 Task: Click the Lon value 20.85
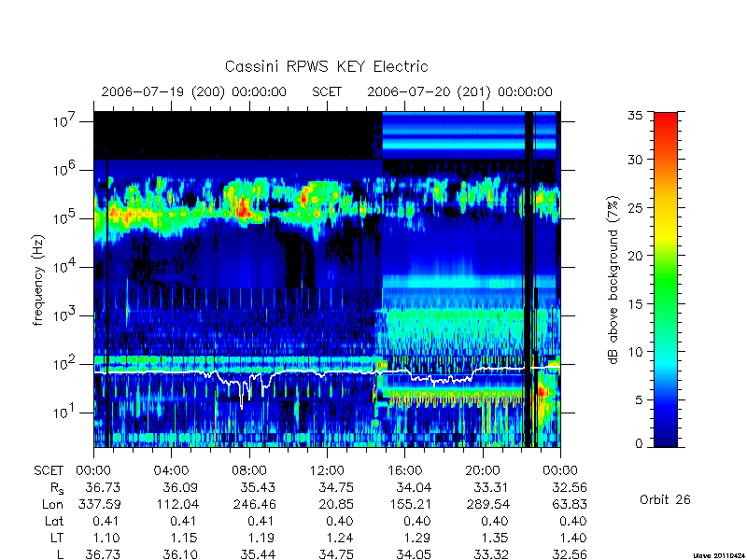336,504
